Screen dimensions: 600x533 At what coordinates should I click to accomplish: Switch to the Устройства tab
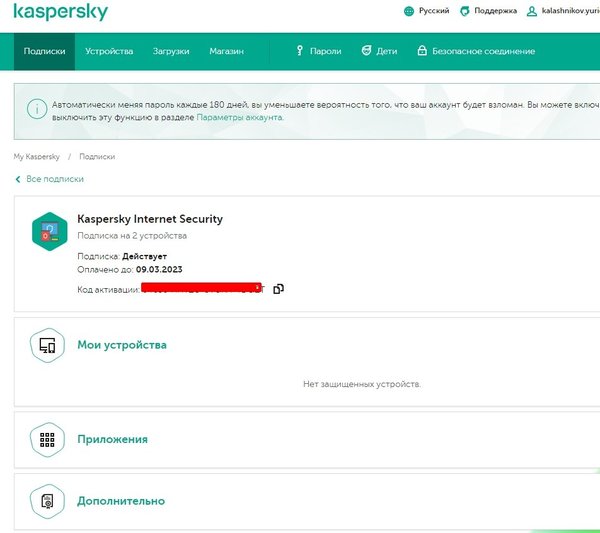[109, 51]
